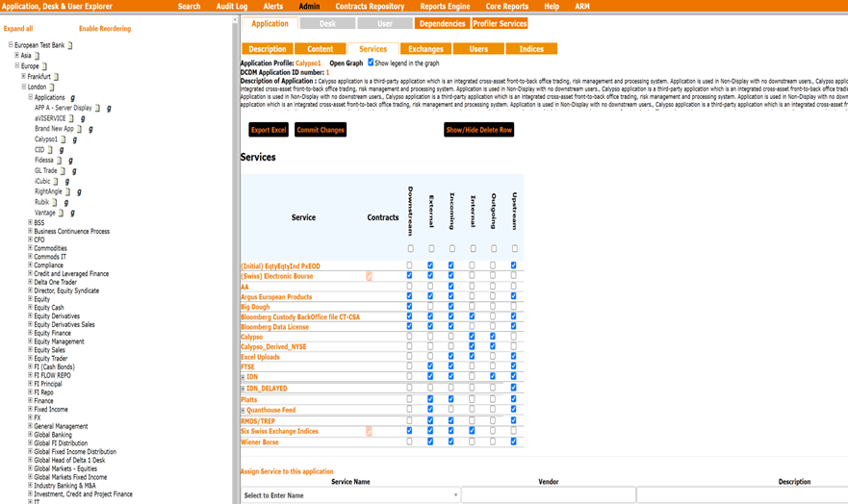848x504 pixels.
Task: Click contracts icon for (Swiss) Electronic Bourse
Action: (x=369, y=276)
